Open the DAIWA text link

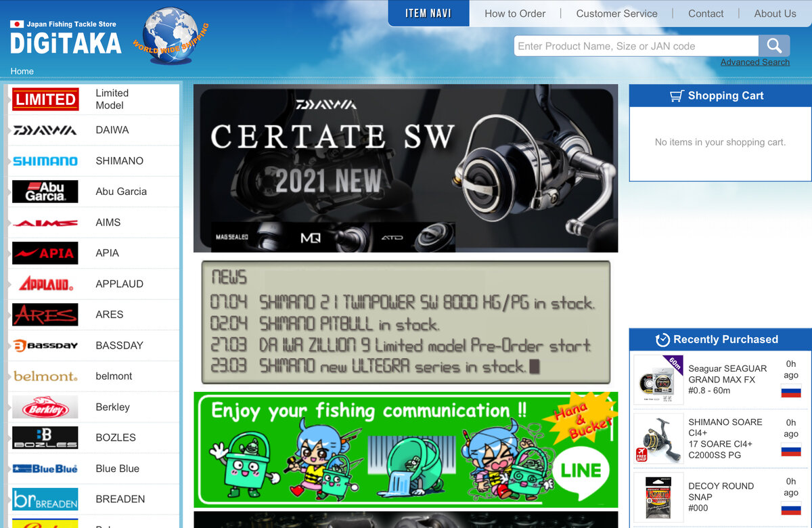coord(112,130)
